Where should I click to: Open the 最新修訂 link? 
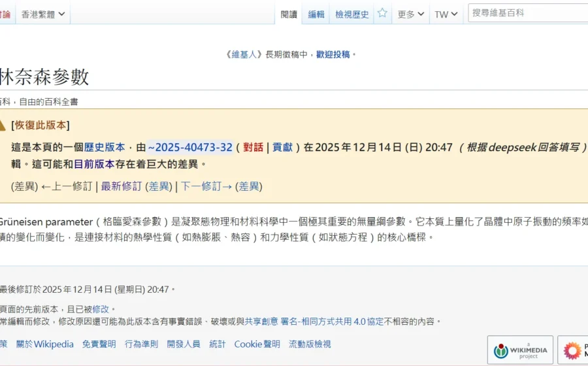pos(121,186)
